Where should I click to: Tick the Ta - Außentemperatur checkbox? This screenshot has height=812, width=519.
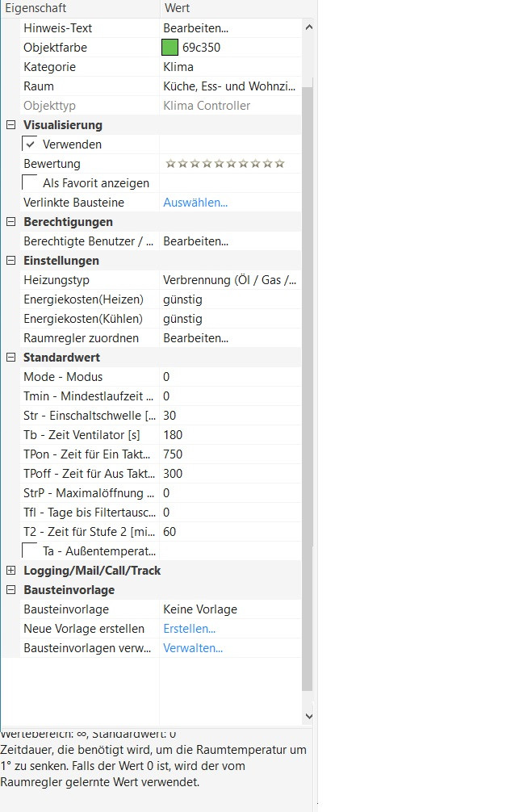(x=30, y=551)
